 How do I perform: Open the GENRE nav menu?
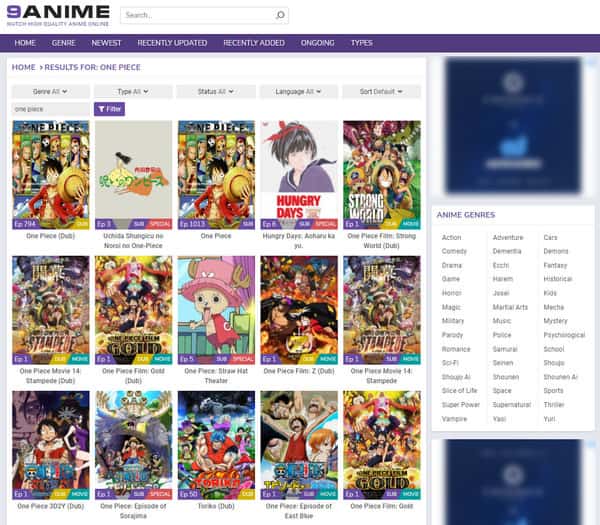tap(64, 43)
